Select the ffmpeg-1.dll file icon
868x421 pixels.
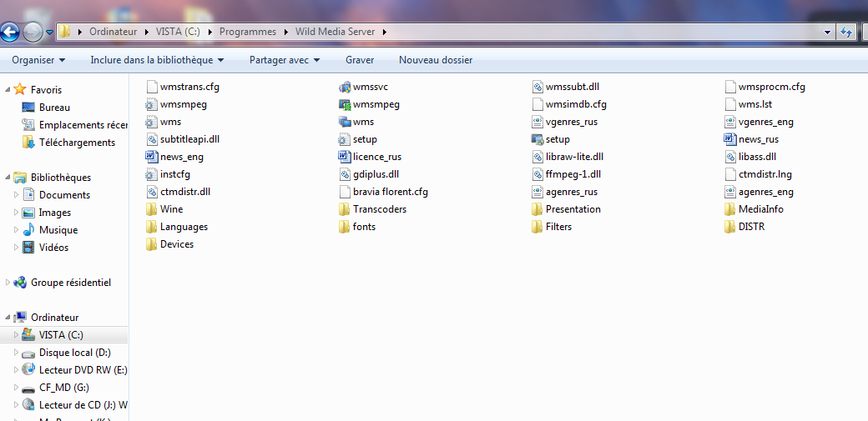click(x=537, y=174)
